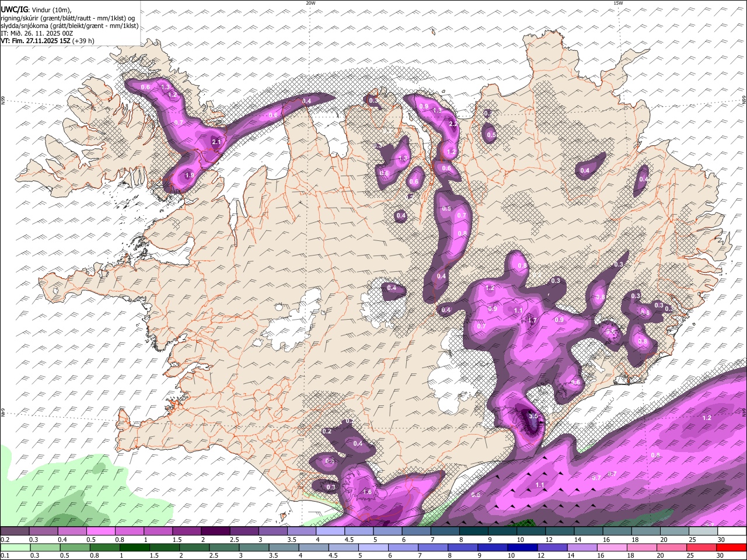Click the 'VT: Fim. 27.11.2025 15Z (+39 h)' line

coord(47,41)
